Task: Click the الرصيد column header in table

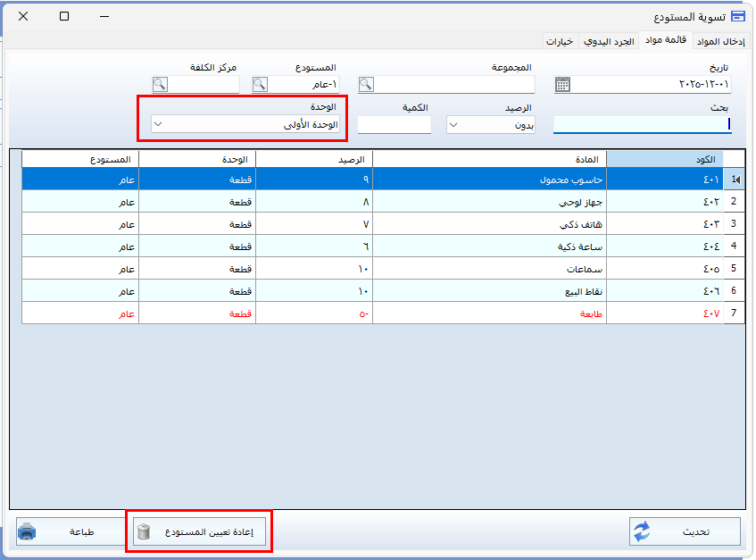Action: [313, 159]
